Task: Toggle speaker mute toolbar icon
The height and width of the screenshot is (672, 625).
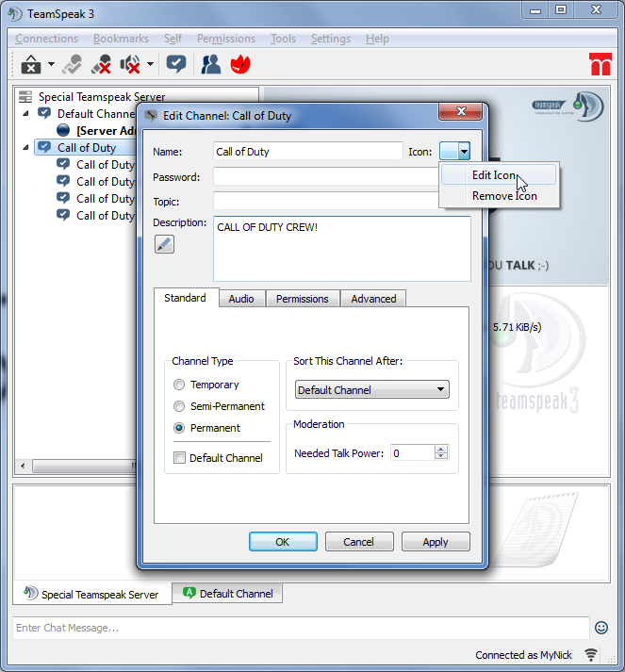Action: pos(130,65)
